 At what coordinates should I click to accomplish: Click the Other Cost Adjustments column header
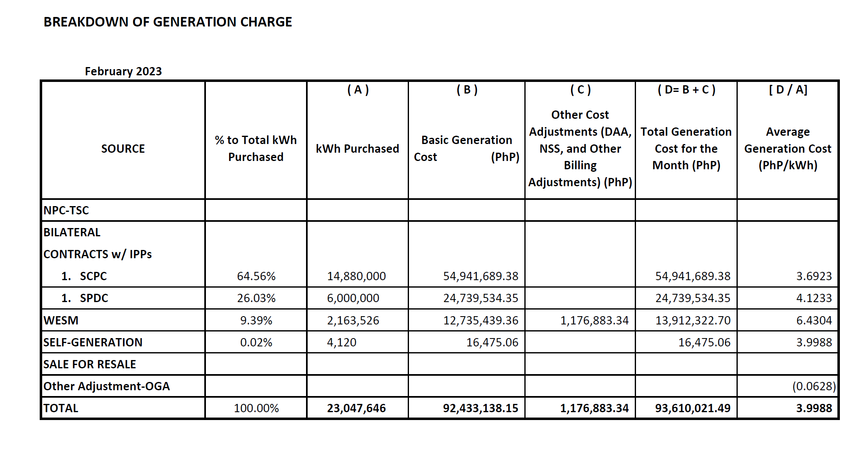[580, 149]
